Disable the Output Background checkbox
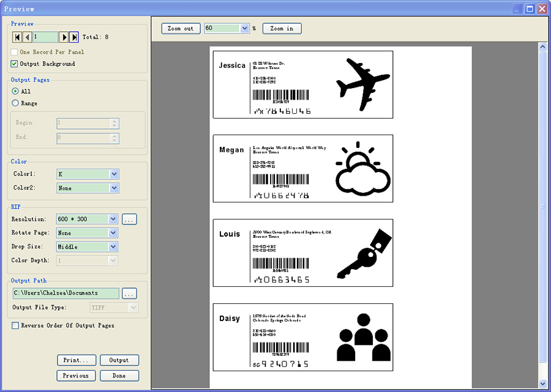The image size is (551, 392). click(15, 64)
